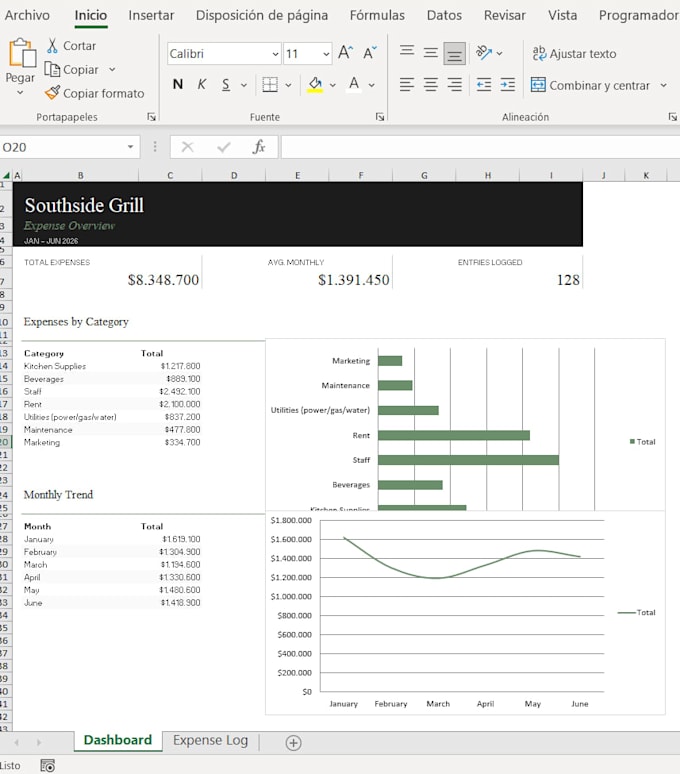Viewport: 680px width, 774px height.
Task: Select the Staff bar in chart
Action: [x=468, y=460]
